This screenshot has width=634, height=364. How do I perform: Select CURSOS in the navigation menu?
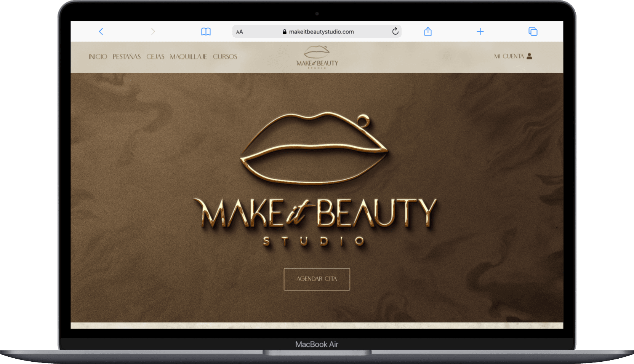click(x=225, y=56)
